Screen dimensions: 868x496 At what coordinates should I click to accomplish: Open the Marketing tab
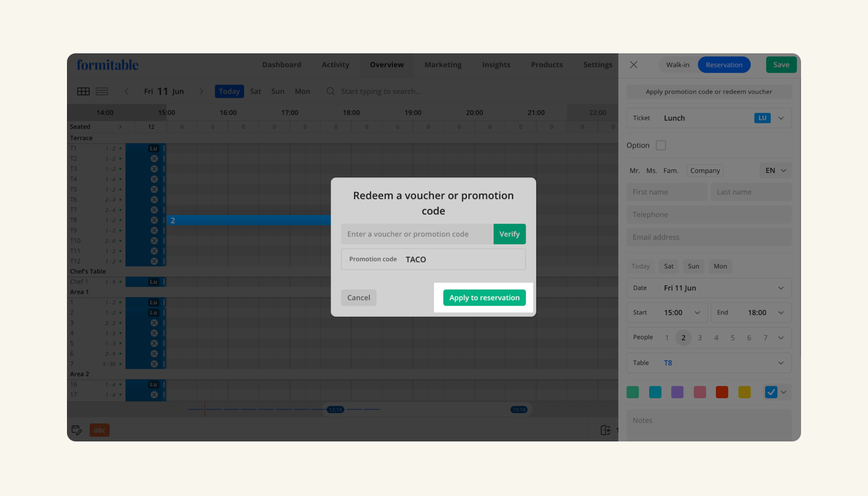pyautogui.click(x=443, y=64)
